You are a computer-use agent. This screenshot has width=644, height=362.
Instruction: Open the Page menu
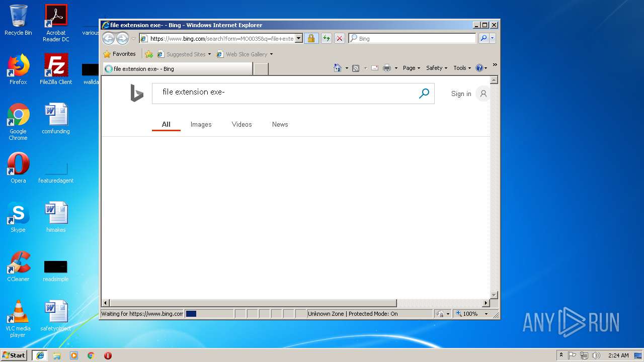(412, 68)
